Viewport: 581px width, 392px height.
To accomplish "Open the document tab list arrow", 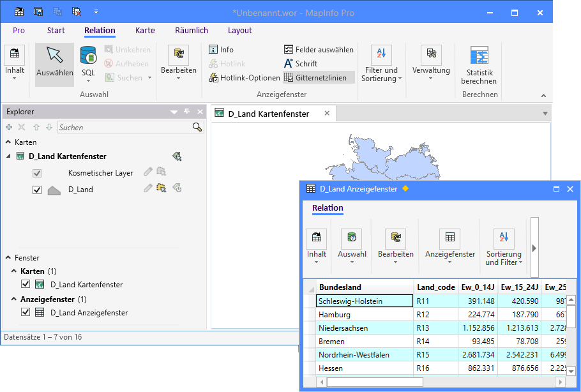I will click(x=545, y=114).
